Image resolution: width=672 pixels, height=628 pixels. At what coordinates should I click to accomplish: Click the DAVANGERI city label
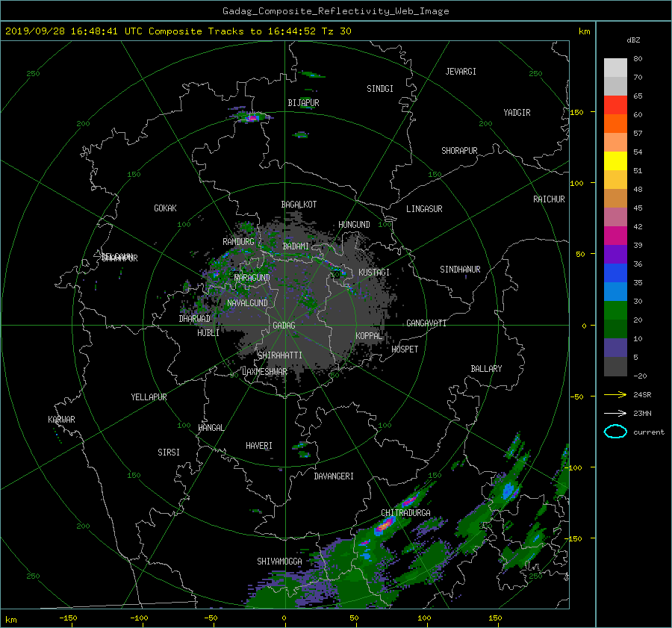[334, 476]
